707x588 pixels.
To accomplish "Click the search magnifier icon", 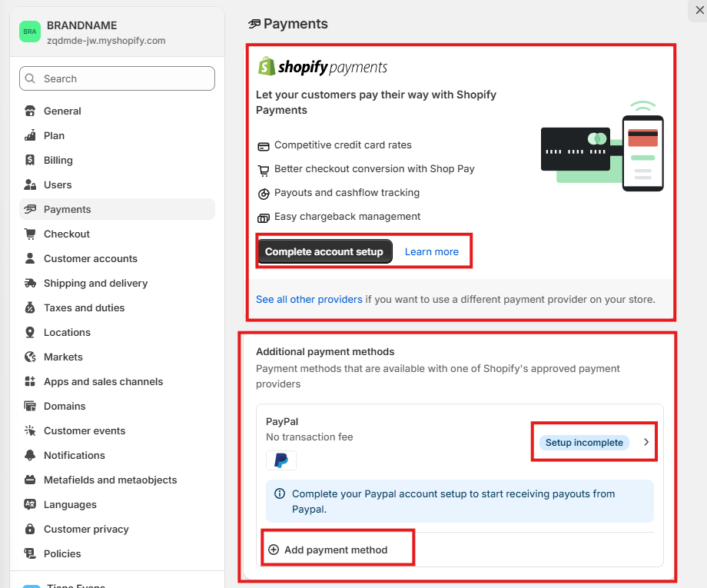I will point(30,78).
